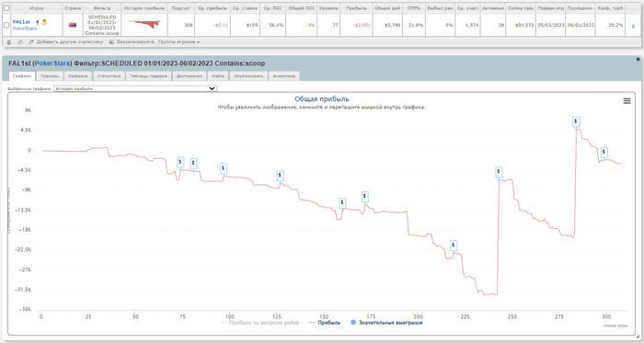Open the 'Таблицы лидеров' tab

(149, 76)
